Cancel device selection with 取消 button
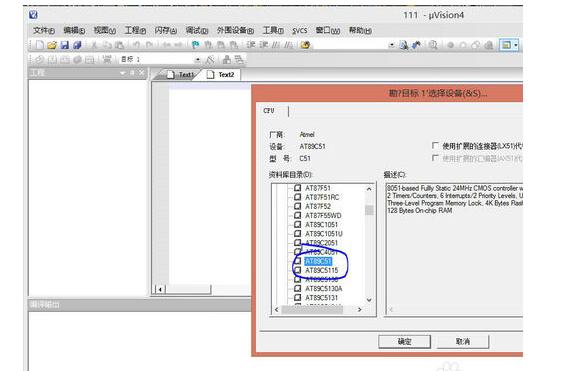The height and width of the screenshot is (371, 587). click(463, 341)
